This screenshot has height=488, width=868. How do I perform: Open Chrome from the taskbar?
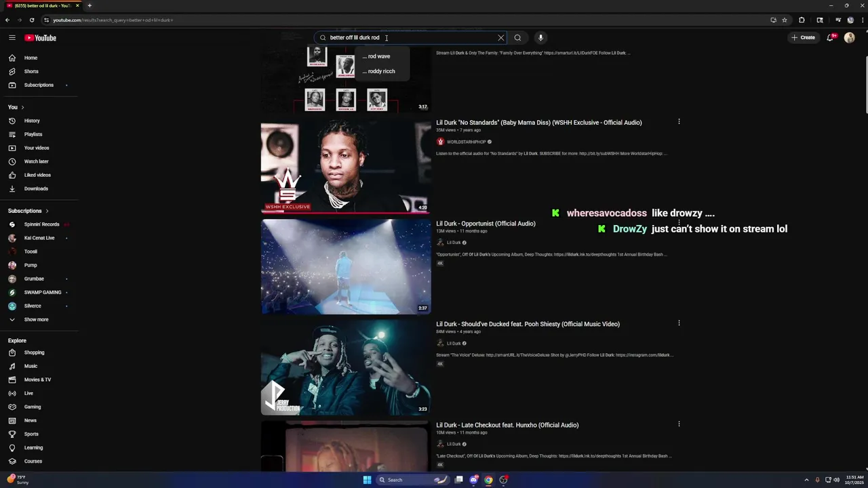click(x=488, y=480)
